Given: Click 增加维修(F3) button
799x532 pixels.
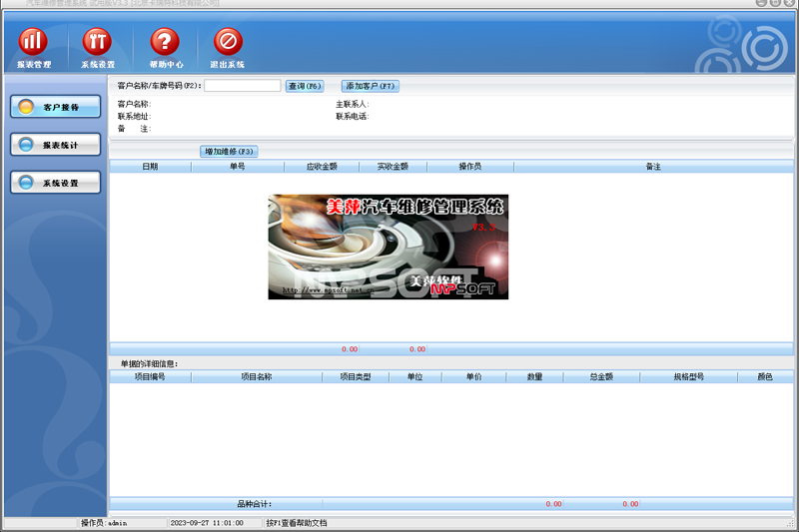Looking at the screenshot, I should point(229,151).
